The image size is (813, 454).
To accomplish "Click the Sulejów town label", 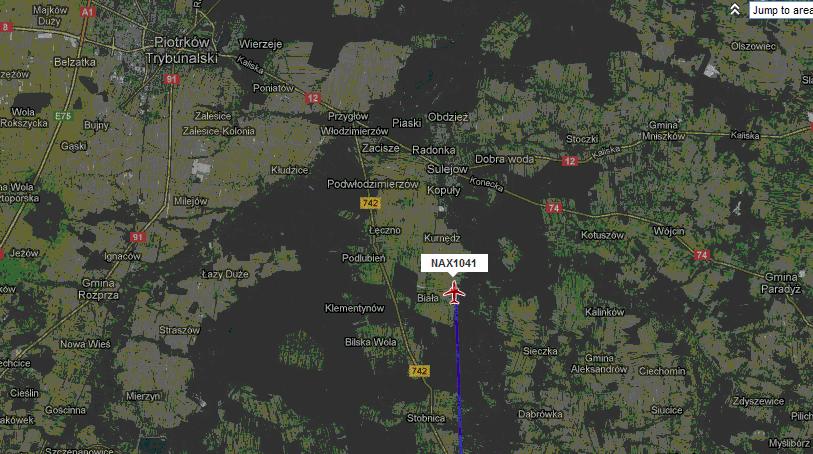I will pyautogui.click(x=447, y=169).
